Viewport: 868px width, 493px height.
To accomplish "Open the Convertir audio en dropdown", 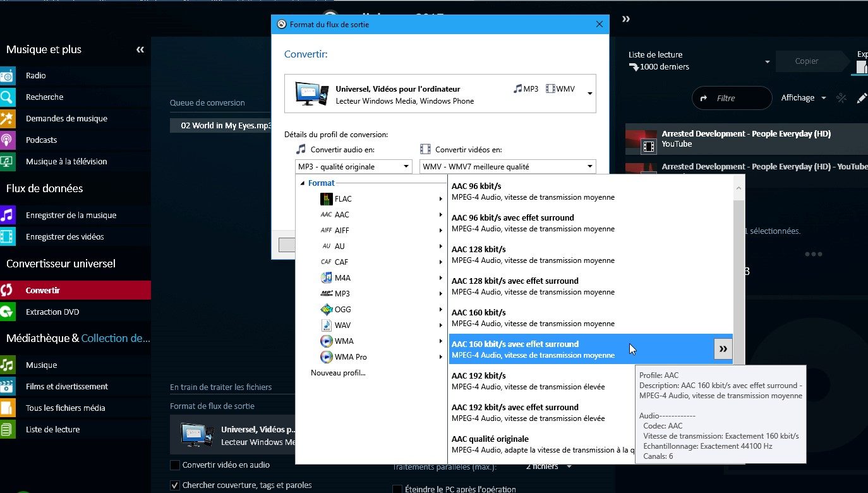I will [x=354, y=167].
